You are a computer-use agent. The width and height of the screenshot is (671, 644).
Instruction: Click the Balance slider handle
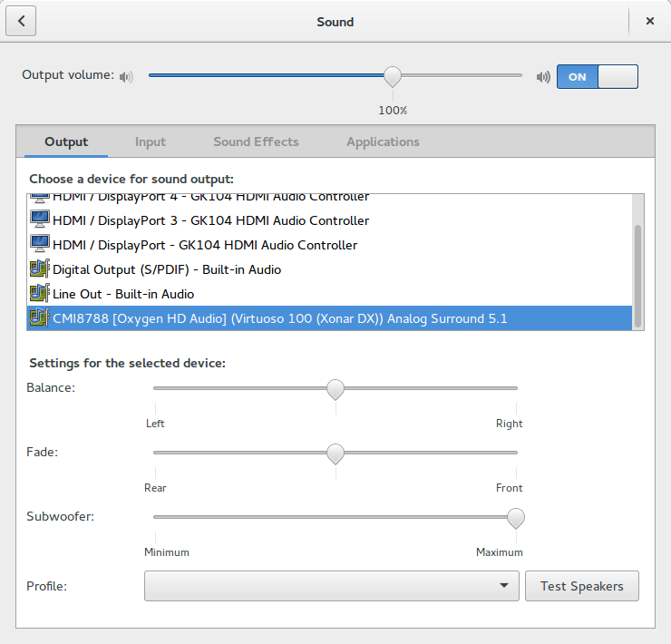(x=335, y=389)
